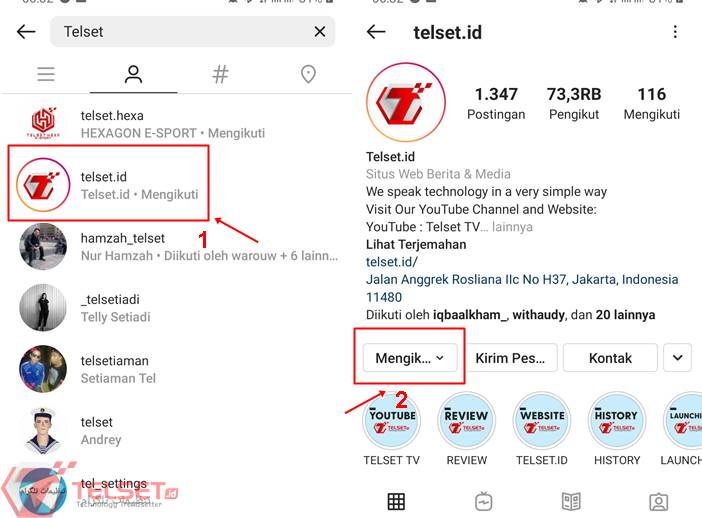Tap the Kontak button
This screenshot has height=518, width=702.
coord(610,358)
